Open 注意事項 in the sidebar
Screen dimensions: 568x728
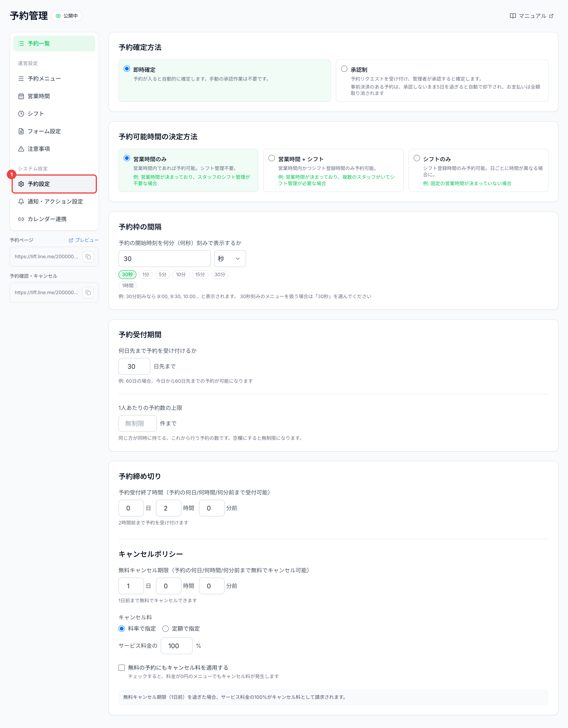(x=54, y=149)
